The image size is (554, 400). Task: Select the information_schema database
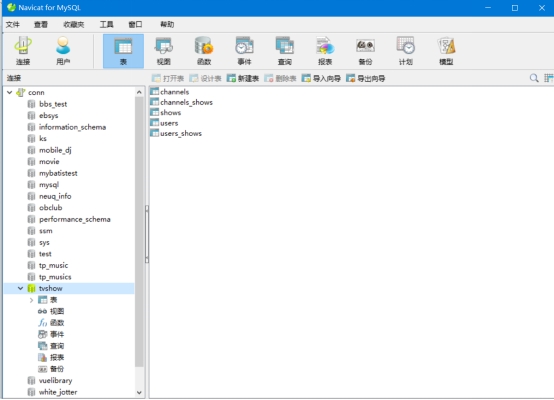(x=72, y=127)
